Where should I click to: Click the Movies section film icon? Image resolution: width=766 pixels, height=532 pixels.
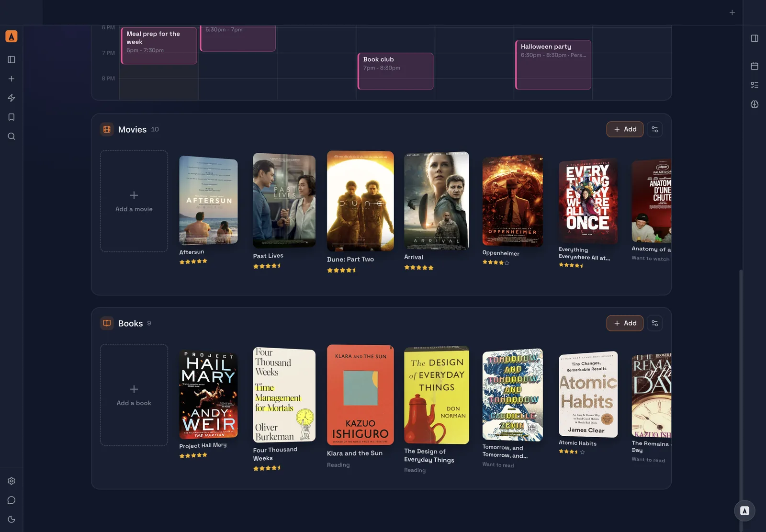[x=107, y=129]
